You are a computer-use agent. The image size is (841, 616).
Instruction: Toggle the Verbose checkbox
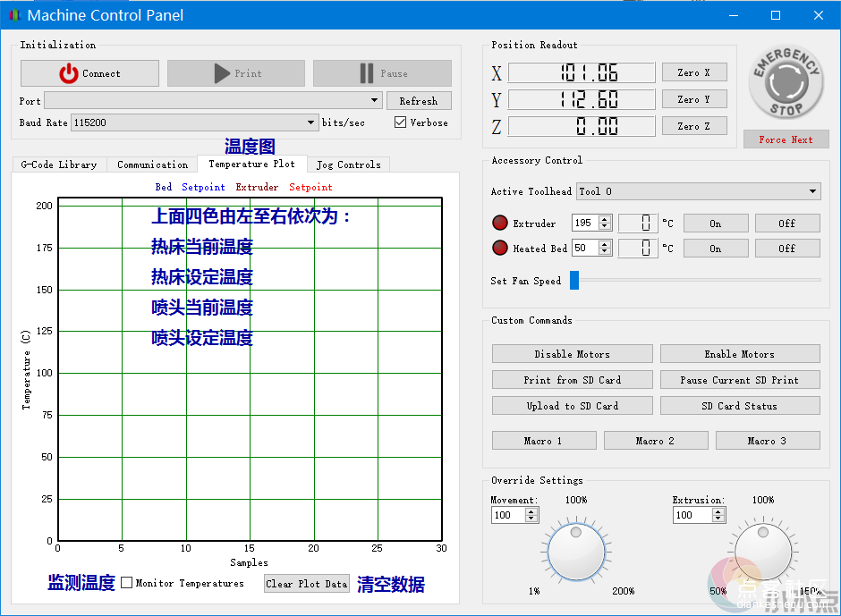click(x=400, y=122)
